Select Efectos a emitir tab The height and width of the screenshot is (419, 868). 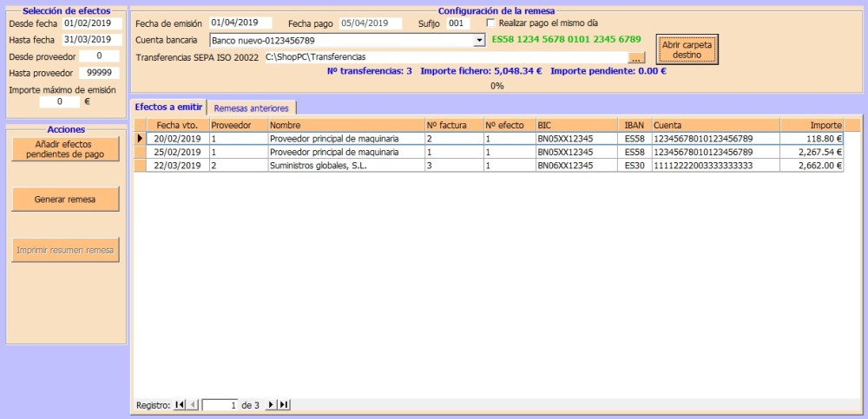(168, 107)
